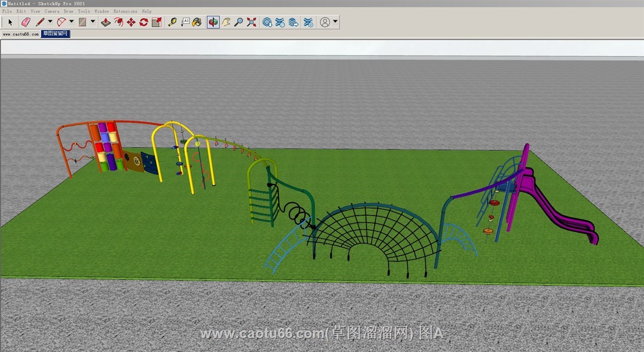
Task: Open the Help menu
Action: pyautogui.click(x=147, y=11)
